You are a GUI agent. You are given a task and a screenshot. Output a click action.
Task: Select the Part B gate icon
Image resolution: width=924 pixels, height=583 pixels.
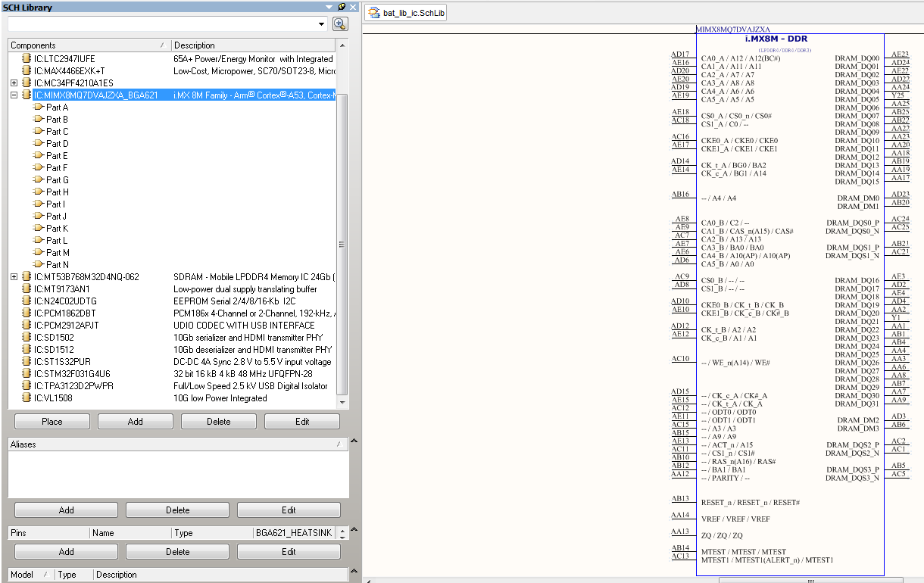point(39,120)
